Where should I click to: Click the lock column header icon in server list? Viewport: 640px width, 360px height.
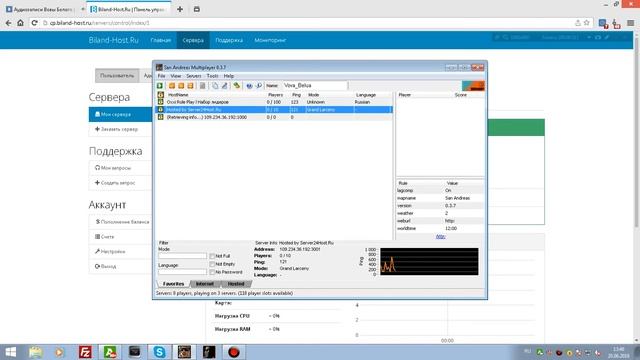click(160, 95)
